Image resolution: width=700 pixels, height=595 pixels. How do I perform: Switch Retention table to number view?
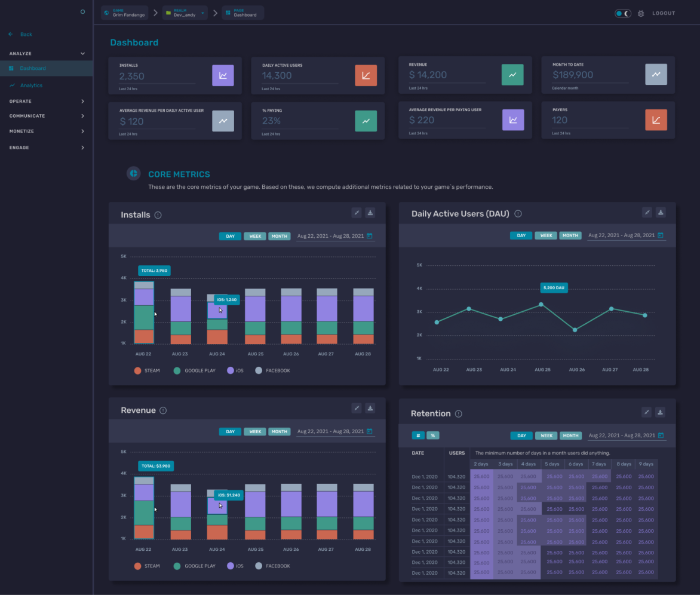pyautogui.click(x=418, y=435)
